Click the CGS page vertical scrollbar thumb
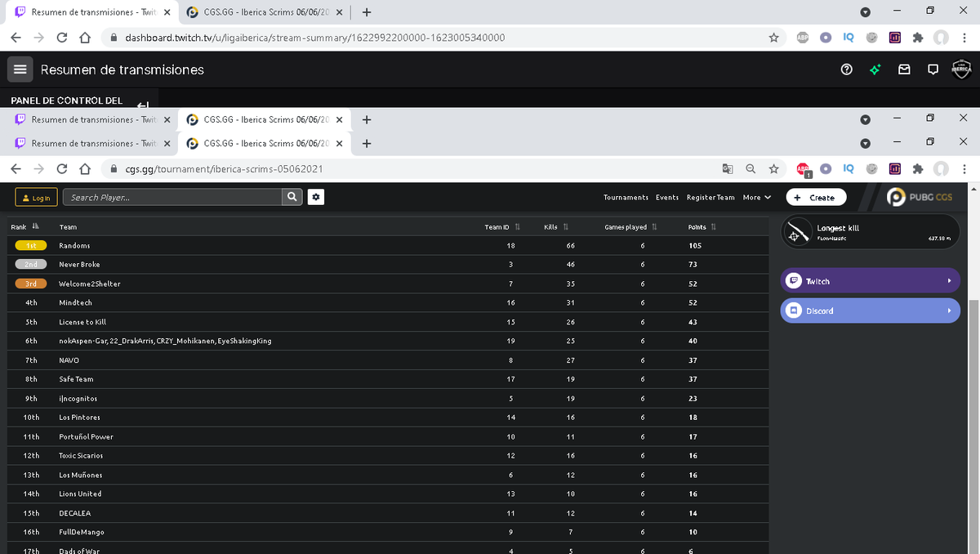The width and height of the screenshot is (980, 554). [973, 425]
